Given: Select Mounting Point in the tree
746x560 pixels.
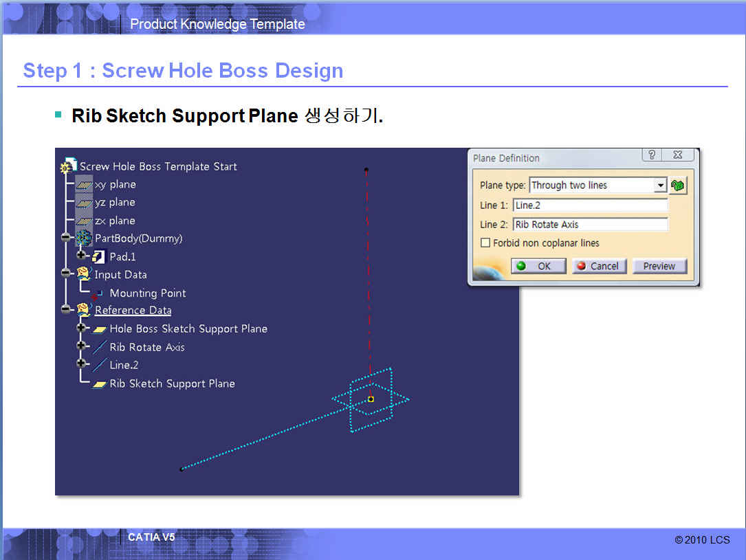Looking at the screenshot, I should [147, 293].
